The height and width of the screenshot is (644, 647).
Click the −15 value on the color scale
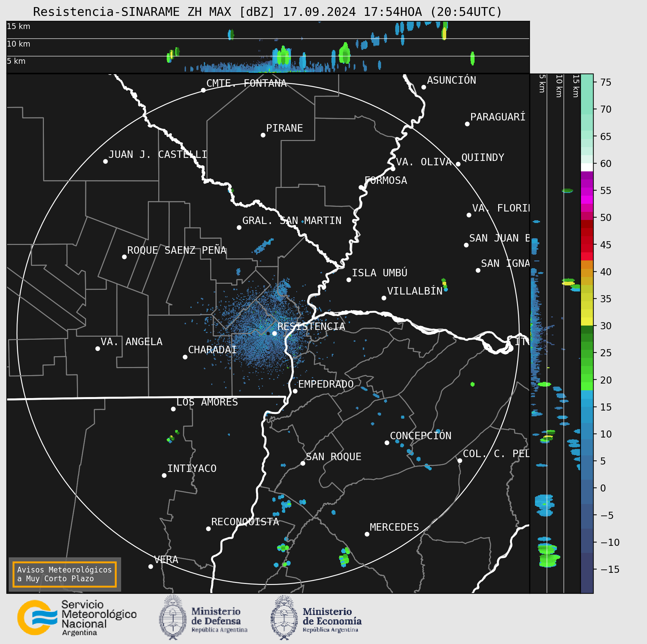click(610, 569)
